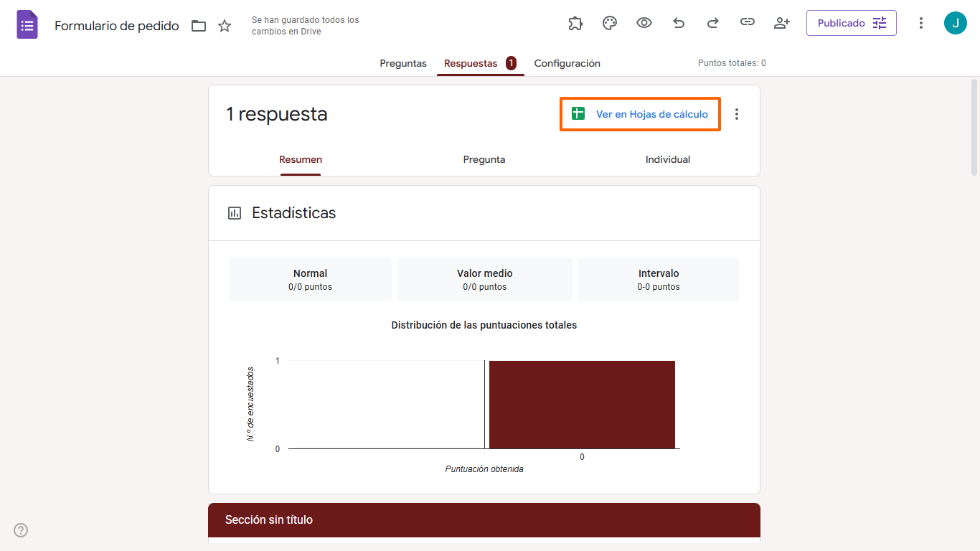This screenshot has height=551, width=980.
Task: Select the Resumen responses view
Action: (301, 159)
